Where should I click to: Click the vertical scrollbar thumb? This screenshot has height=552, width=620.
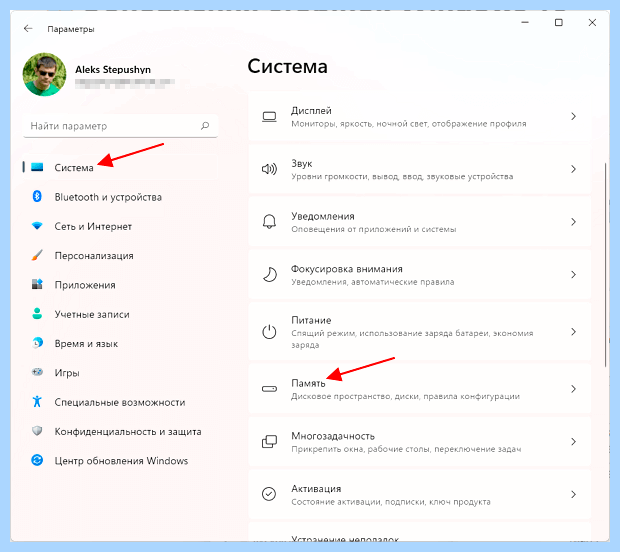[605, 265]
